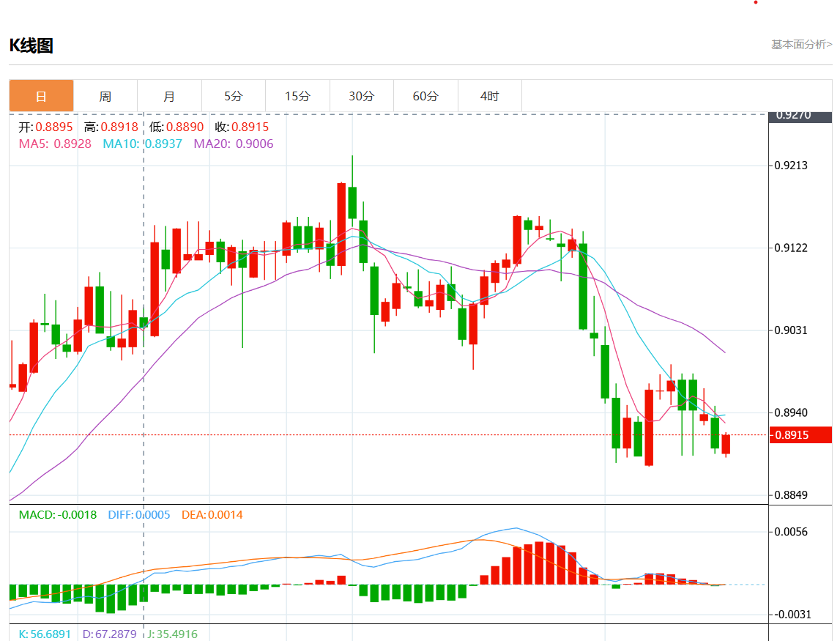Image resolution: width=840 pixels, height=641 pixels.
Task: Click the 0.9031 price axis label
Action: 791,330
